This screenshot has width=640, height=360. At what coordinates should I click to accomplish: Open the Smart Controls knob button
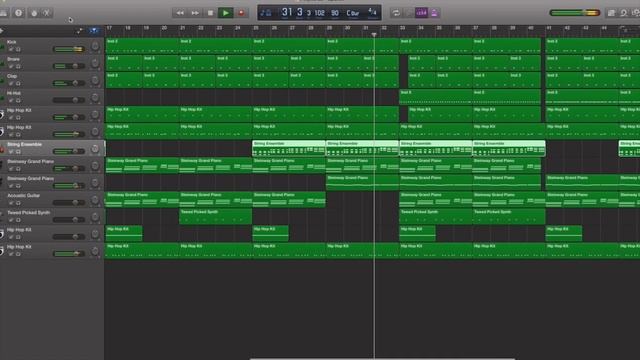pyautogui.click(x=34, y=13)
